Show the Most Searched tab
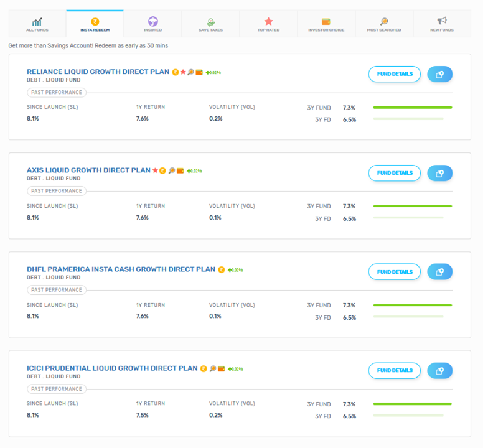This screenshot has height=448, width=483. 384,24
